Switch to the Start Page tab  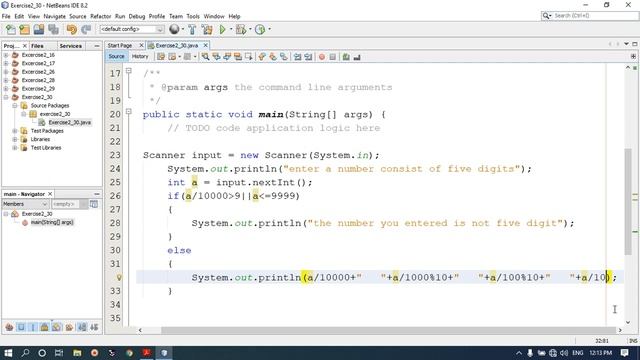click(x=120, y=45)
